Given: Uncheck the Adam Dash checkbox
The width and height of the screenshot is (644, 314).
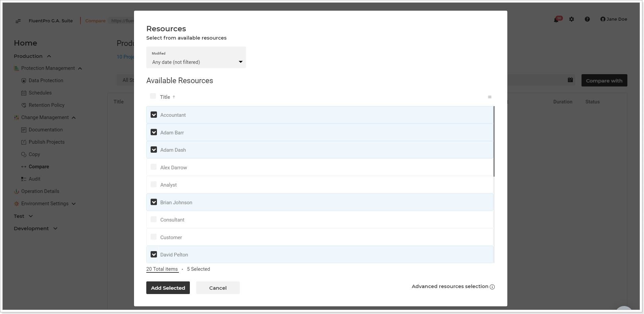Looking at the screenshot, I should (x=154, y=150).
